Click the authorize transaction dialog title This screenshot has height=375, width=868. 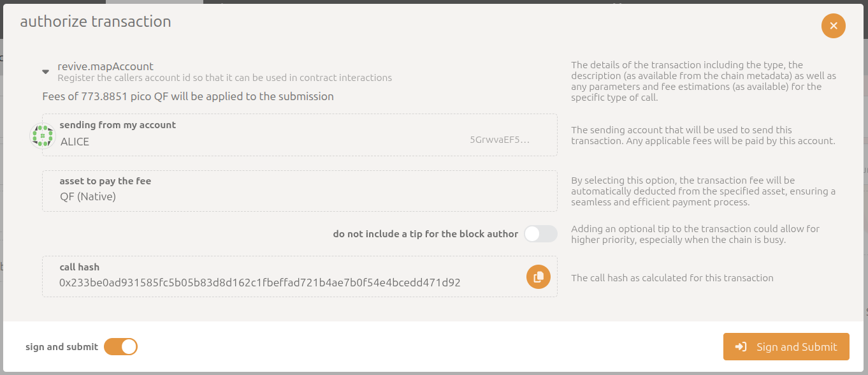coord(94,21)
